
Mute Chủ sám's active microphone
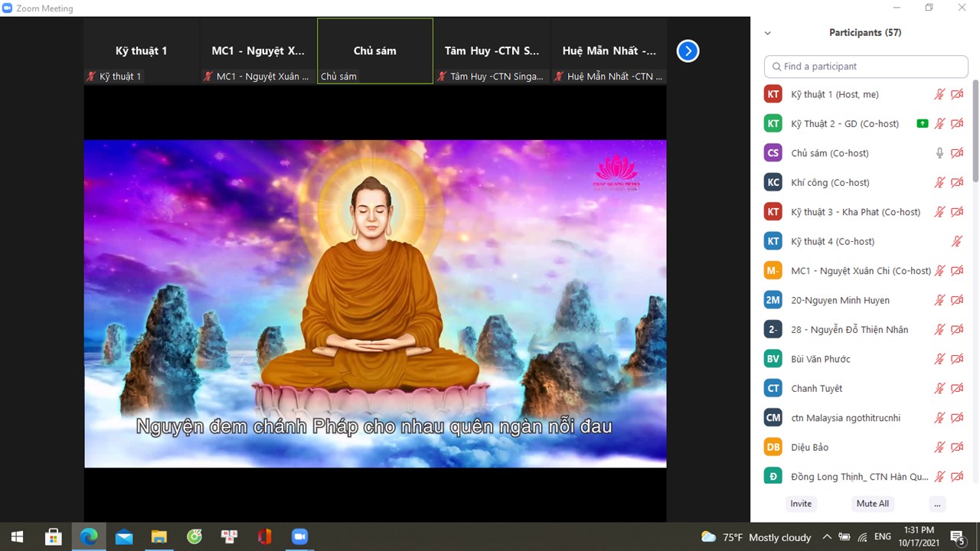coord(939,153)
